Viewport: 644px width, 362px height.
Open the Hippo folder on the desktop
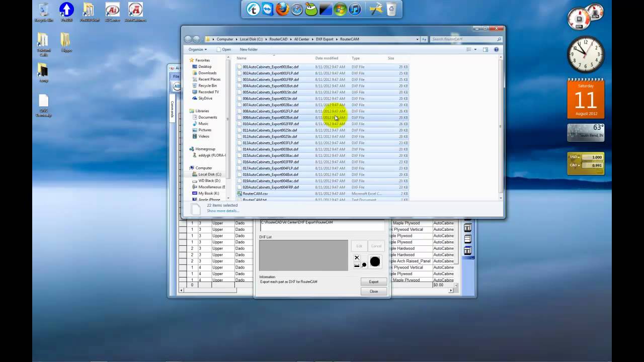pyautogui.click(x=66, y=42)
